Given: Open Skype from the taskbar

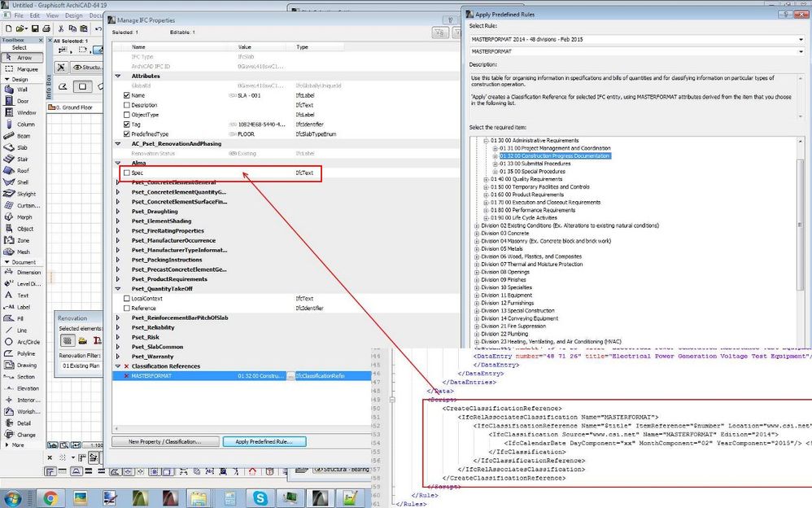Looking at the screenshot, I should 260,499.
